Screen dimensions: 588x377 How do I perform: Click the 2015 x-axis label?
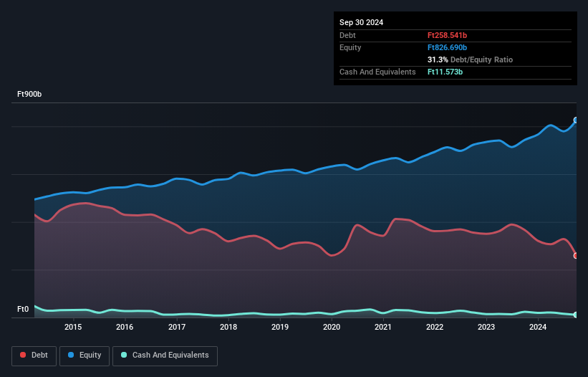[x=73, y=327]
